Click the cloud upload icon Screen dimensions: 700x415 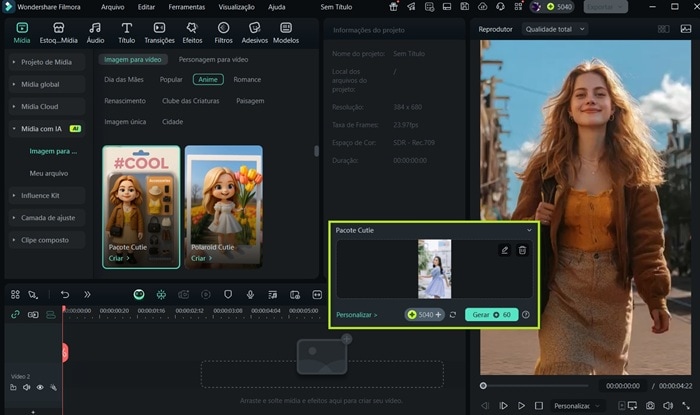483,7
